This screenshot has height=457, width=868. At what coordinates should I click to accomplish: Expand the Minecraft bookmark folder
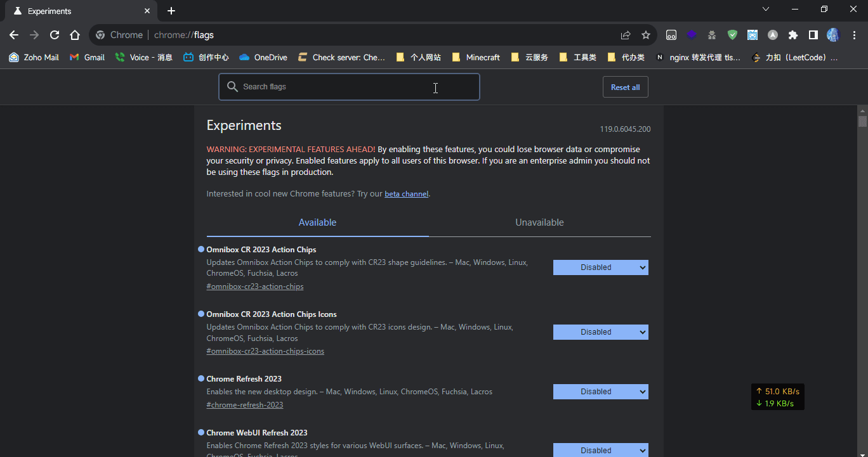[x=476, y=57]
